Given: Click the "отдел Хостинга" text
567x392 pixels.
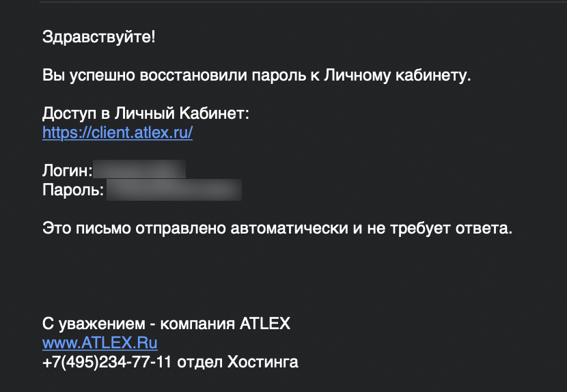Looking at the screenshot, I should click(238, 362).
